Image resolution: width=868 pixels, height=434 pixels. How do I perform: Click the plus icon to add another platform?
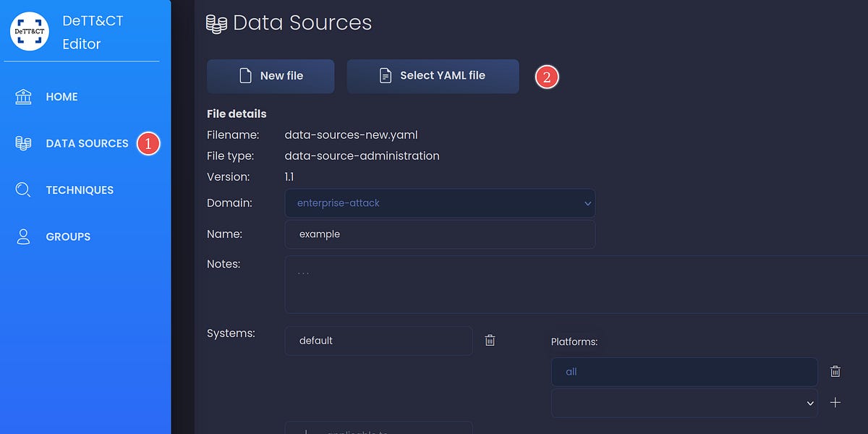(835, 402)
